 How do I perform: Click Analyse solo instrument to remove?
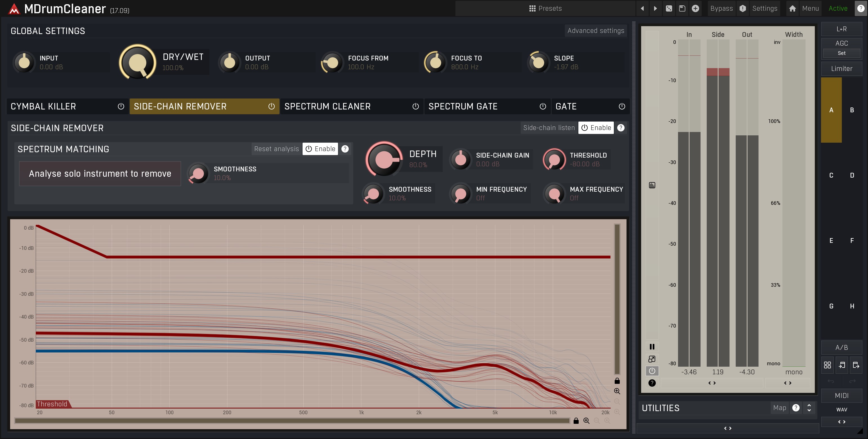tap(100, 174)
